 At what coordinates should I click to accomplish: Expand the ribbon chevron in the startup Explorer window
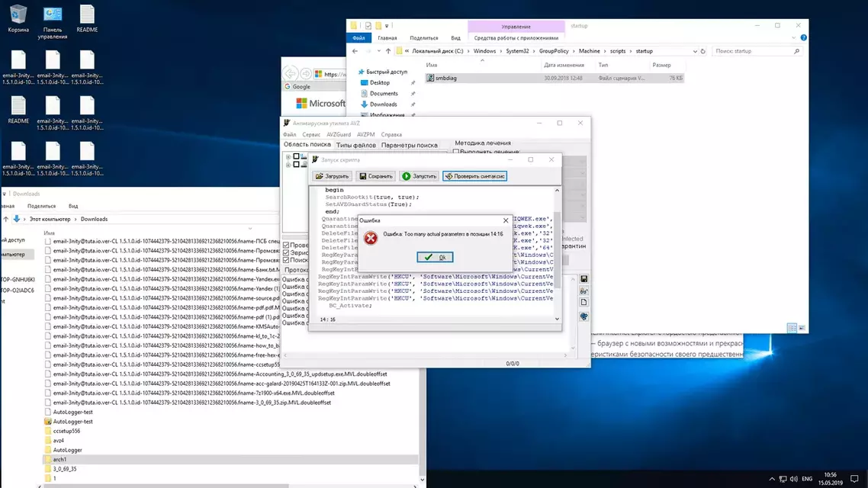tap(794, 37)
